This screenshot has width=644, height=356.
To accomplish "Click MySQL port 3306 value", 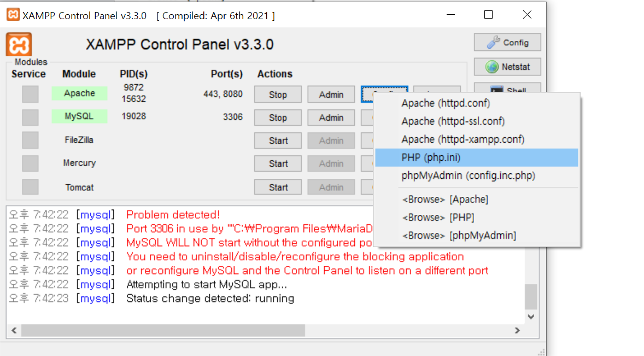I will tap(233, 117).
